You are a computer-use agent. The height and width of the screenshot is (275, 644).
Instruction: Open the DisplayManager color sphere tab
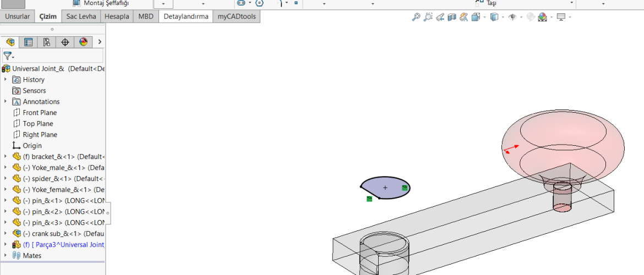coord(83,42)
